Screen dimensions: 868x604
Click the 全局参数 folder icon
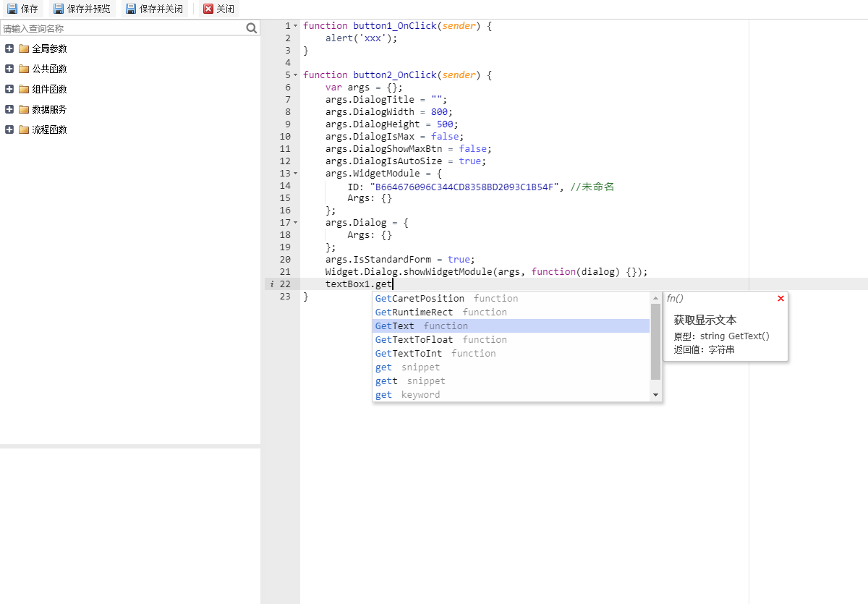tap(24, 48)
